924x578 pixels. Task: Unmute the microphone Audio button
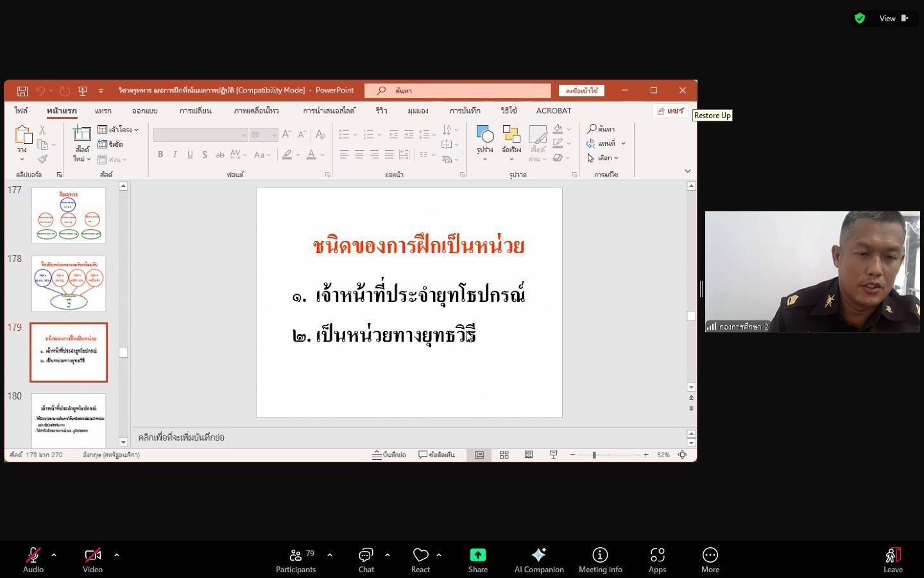[33, 556]
